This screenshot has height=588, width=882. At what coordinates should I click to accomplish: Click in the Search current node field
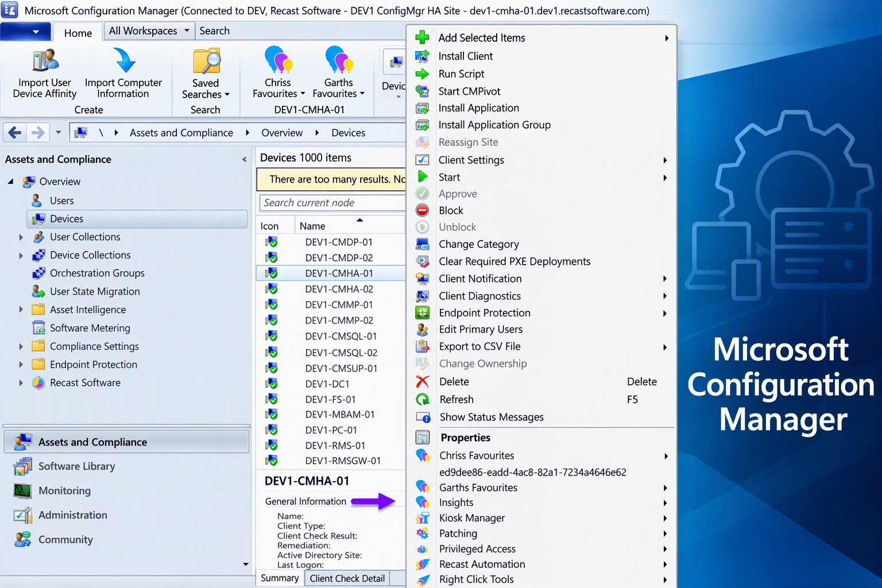click(x=332, y=203)
